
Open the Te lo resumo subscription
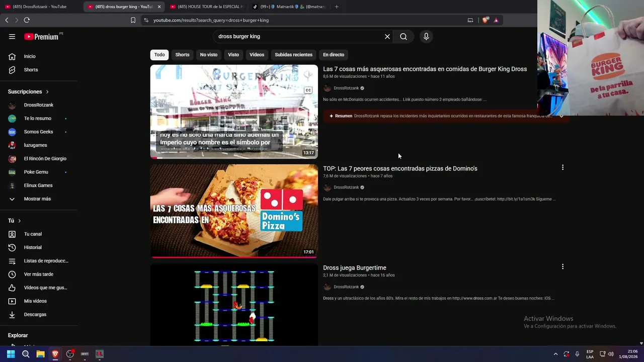click(39, 119)
